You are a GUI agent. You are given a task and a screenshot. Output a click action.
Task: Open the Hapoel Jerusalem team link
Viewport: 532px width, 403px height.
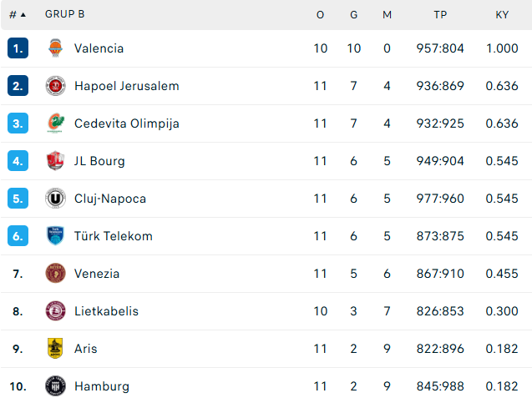click(x=127, y=86)
